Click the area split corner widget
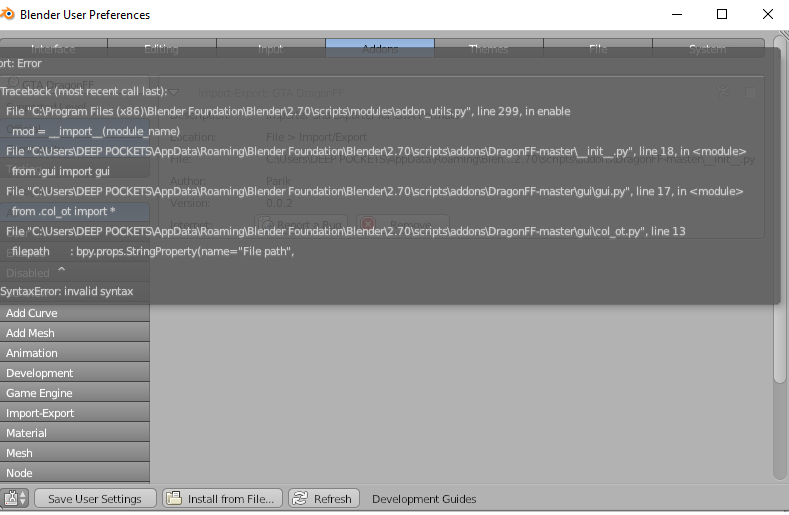Screen dimensions: 789x515 (784, 36)
